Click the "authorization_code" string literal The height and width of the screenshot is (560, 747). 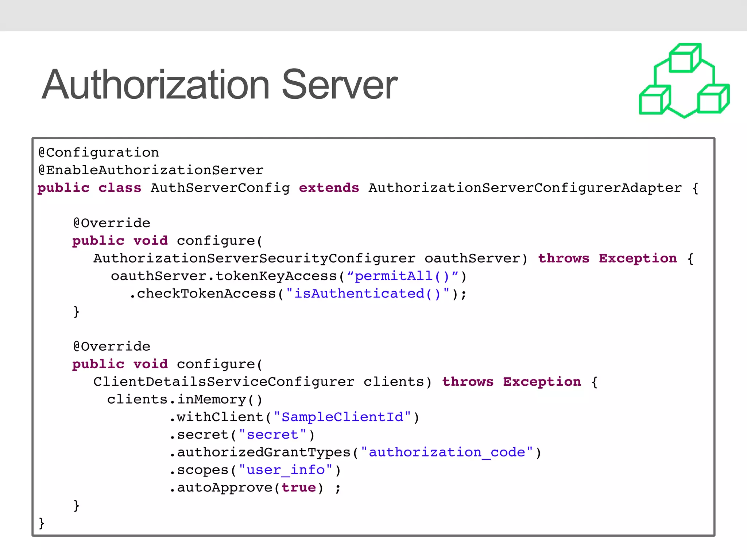point(447,452)
